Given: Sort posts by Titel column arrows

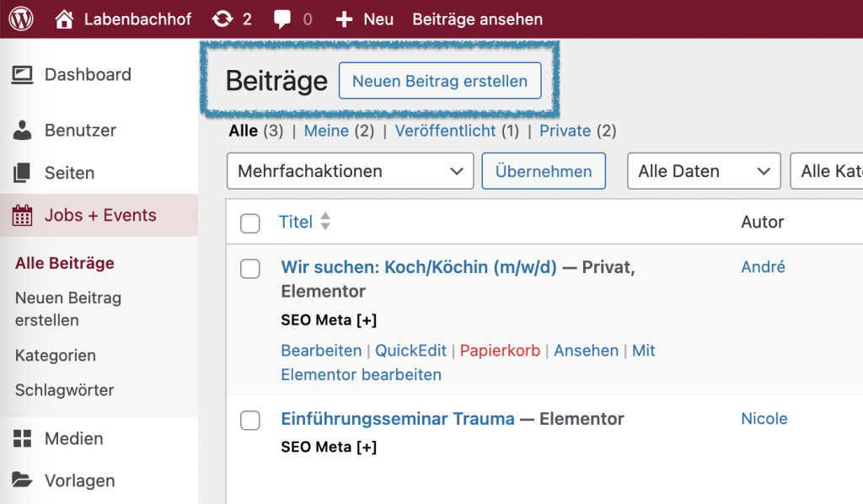Looking at the screenshot, I should pos(325,223).
